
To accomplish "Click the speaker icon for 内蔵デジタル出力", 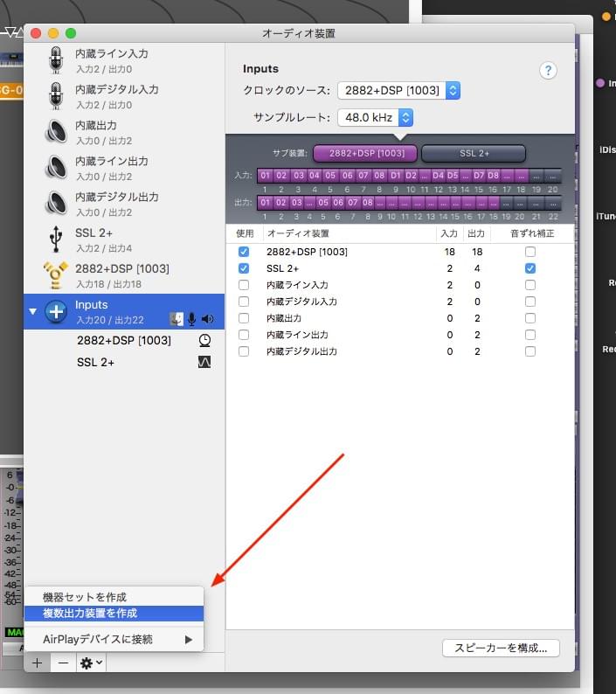I will point(56,203).
